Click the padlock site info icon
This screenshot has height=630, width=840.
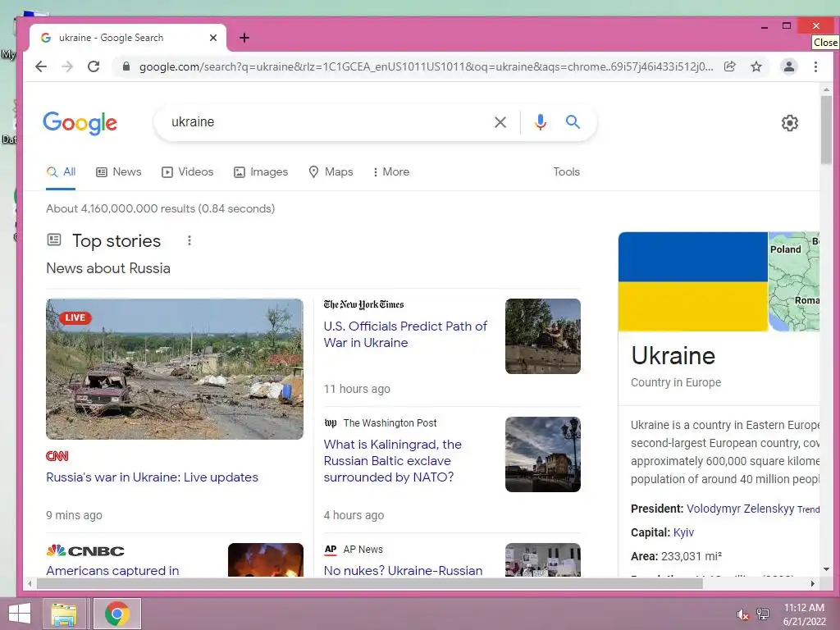(126, 66)
